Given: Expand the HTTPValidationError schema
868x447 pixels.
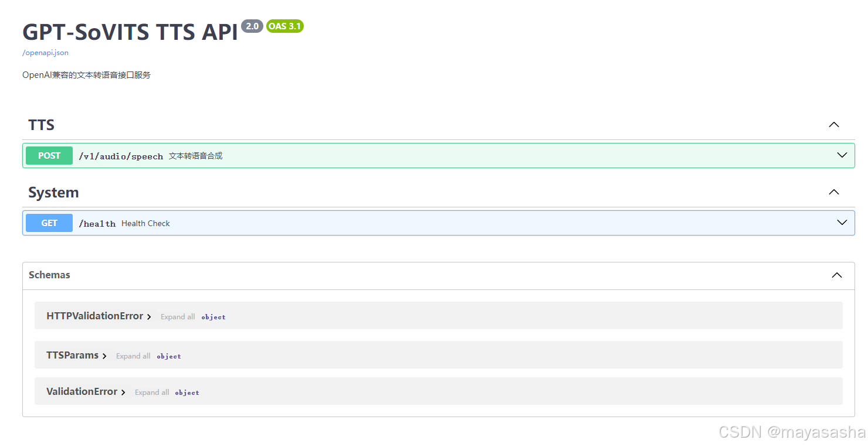Looking at the screenshot, I should tap(99, 316).
